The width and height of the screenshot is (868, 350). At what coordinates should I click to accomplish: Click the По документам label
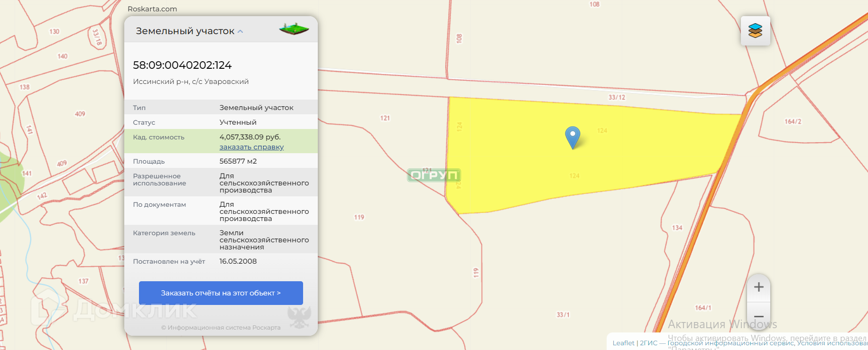[x=159, y=204]
